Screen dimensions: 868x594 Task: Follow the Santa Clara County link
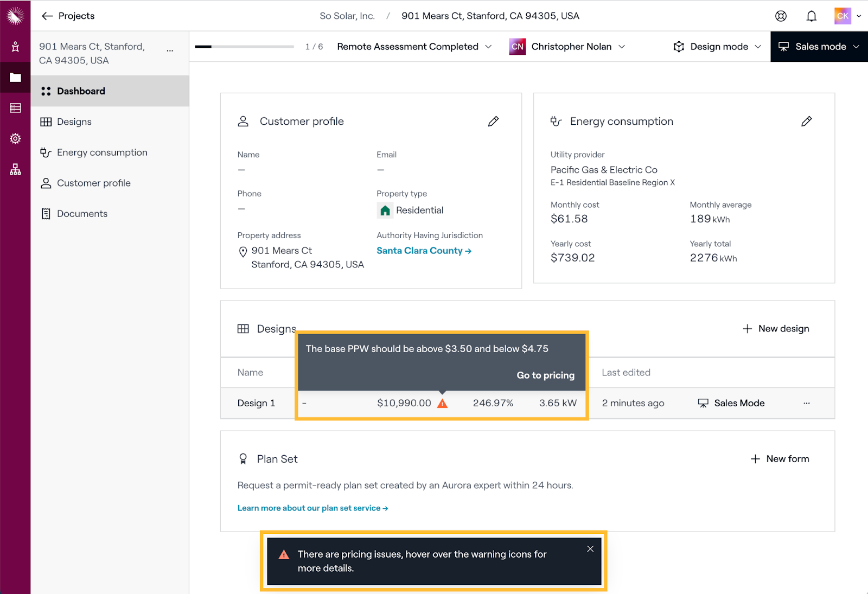[x=424, y=251]
